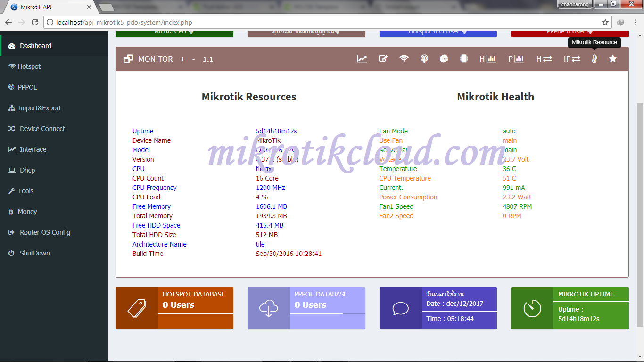Click the Free HDD Space 415.4 MB value
The width and height of the screenshot is (644, 362).
point(270,225)
